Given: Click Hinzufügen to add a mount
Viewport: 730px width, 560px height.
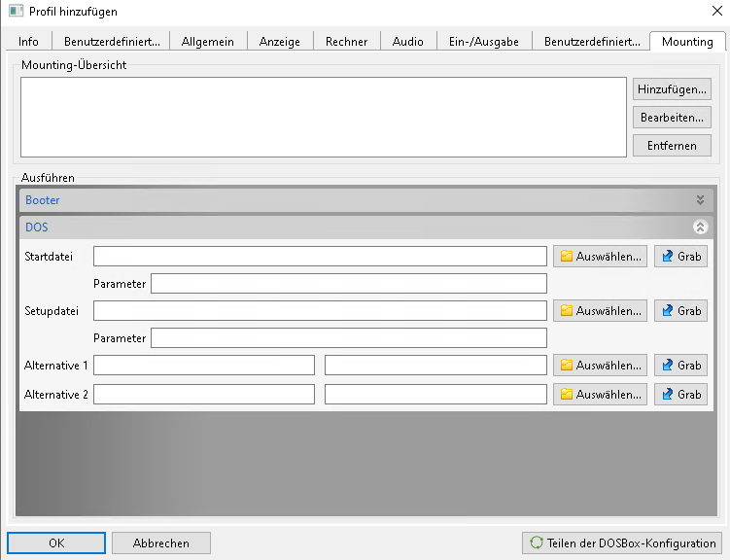Looking at the screenshot, I should tap(672, 89).
